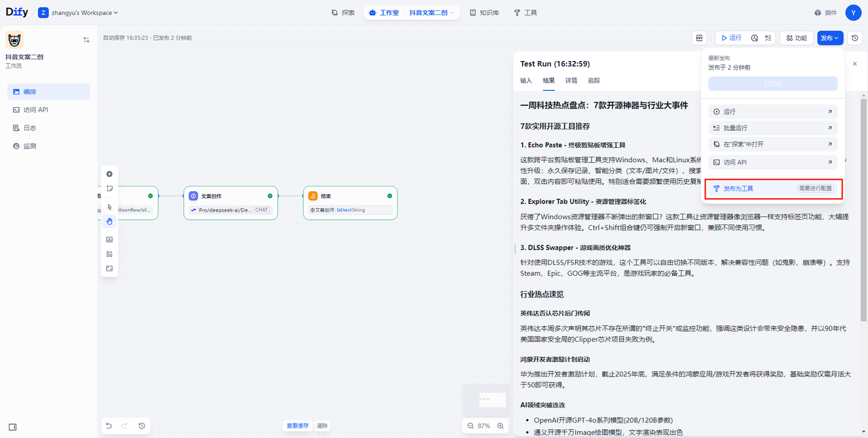Viewport: 868px width, 438px height.
Task: Zoom in the canvas with plus magnifier
Action: click(x=500, y=426)
